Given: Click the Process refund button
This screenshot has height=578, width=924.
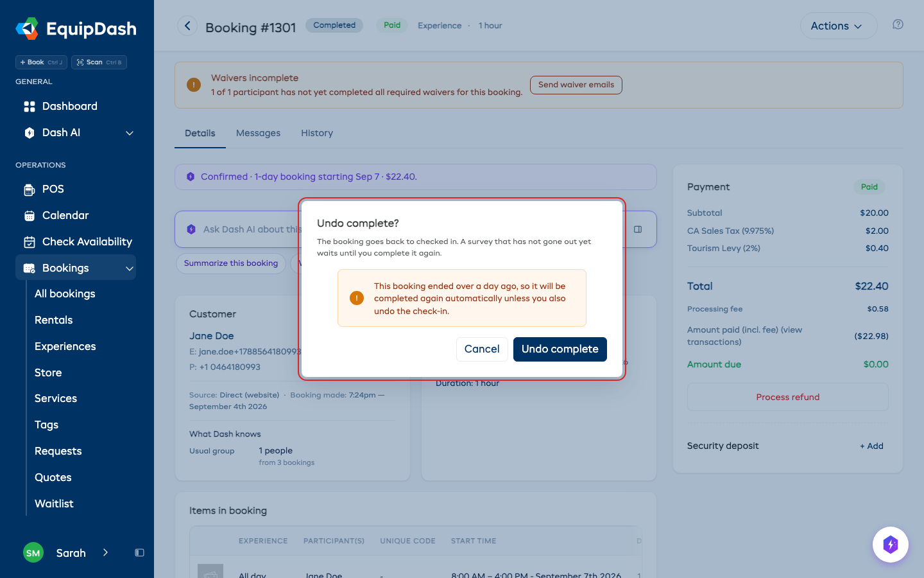Looking at the screenshot, I should pyautogui.click(x=788, y=397).
